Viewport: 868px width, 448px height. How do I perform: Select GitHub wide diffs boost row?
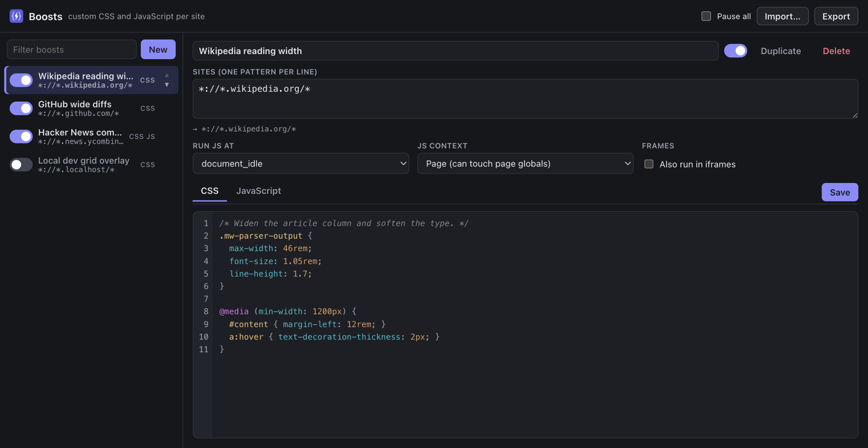point(92,108)
